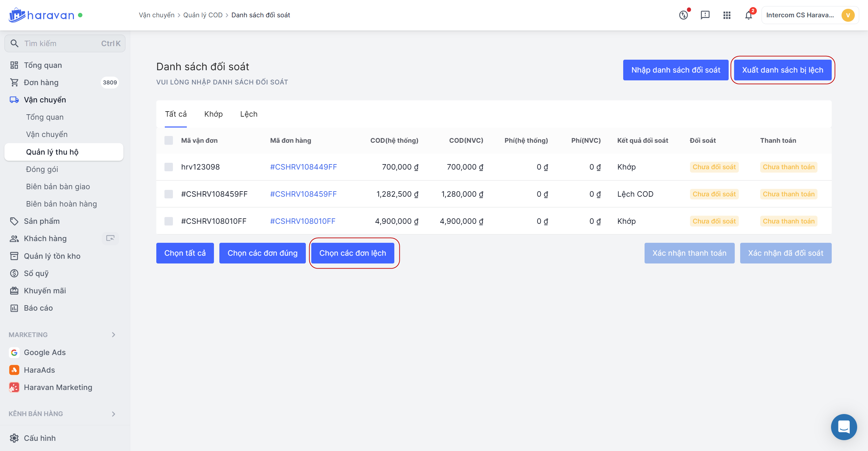
Task: Click the Haravan logo
Action: tap(41, 15)
